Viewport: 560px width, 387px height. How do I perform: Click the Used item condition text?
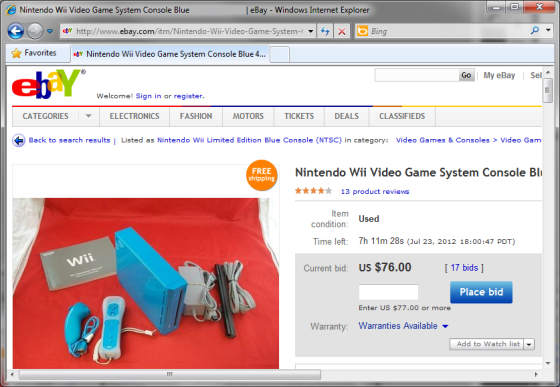tap(369, 219)
